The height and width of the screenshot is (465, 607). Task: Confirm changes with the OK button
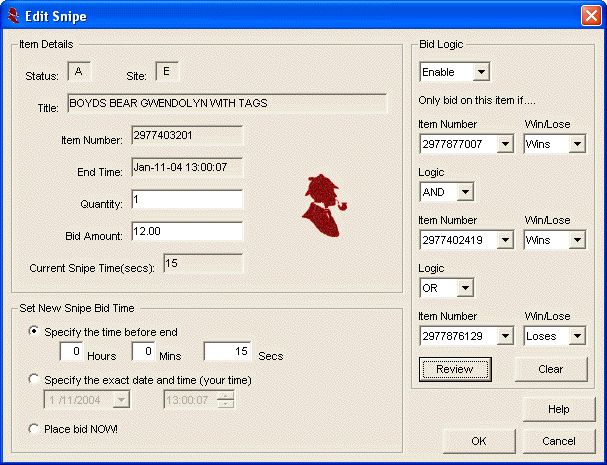478,441
